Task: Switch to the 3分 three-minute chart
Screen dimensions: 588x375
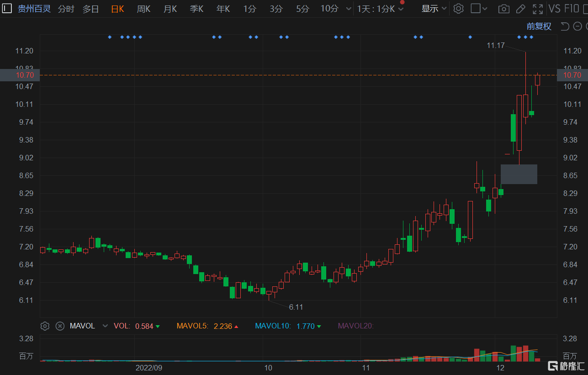Action: pyautogui.click(x=276, y=9)
